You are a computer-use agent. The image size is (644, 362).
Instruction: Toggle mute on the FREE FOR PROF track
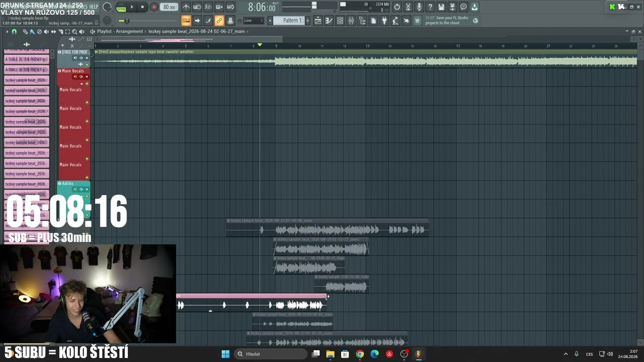(87, 64)
